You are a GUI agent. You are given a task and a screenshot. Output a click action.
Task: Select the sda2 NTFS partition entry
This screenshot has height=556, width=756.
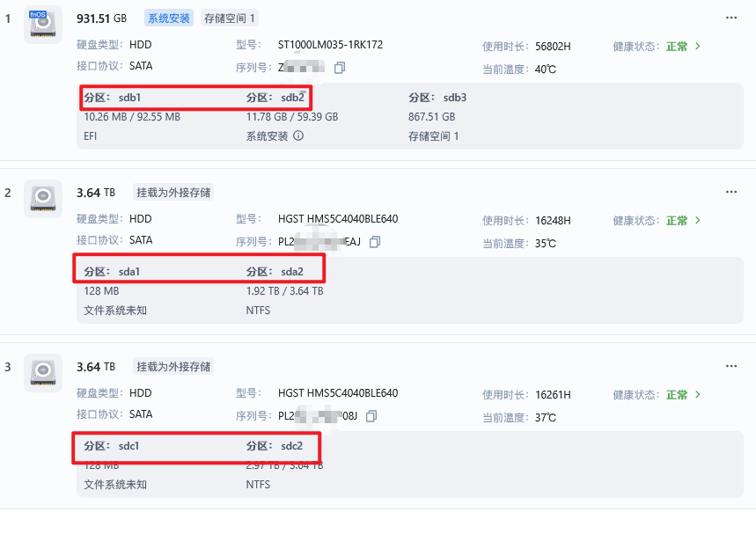tap(285, 291)
